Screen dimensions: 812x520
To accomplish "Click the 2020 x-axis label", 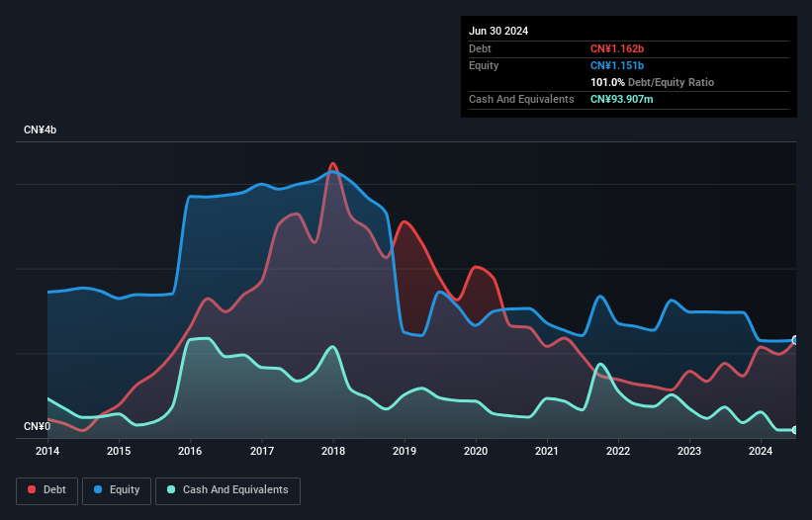I will pyautogui.click(x=476, y=451).
